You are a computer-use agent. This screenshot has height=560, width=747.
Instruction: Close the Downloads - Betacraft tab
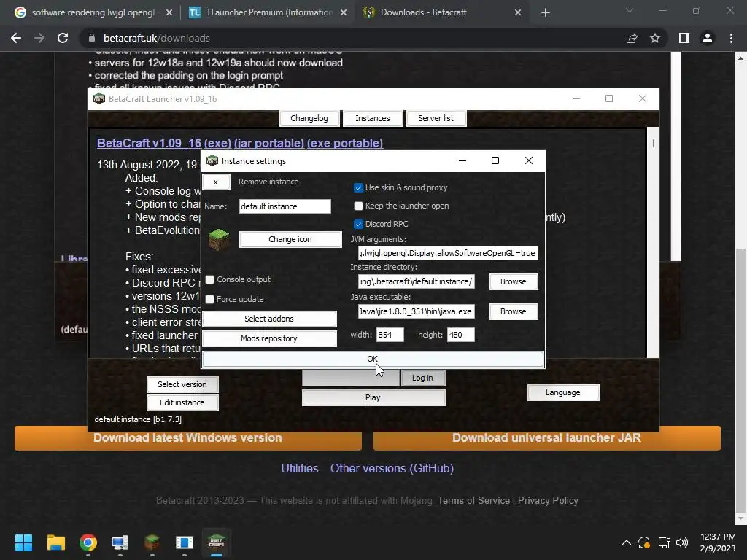(518, 12)
